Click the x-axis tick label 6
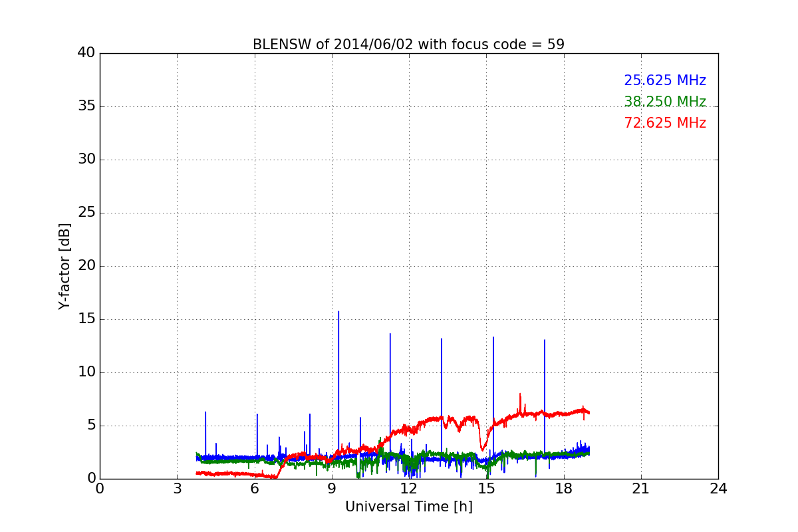798x532 pixels. [x=254, y=488]
